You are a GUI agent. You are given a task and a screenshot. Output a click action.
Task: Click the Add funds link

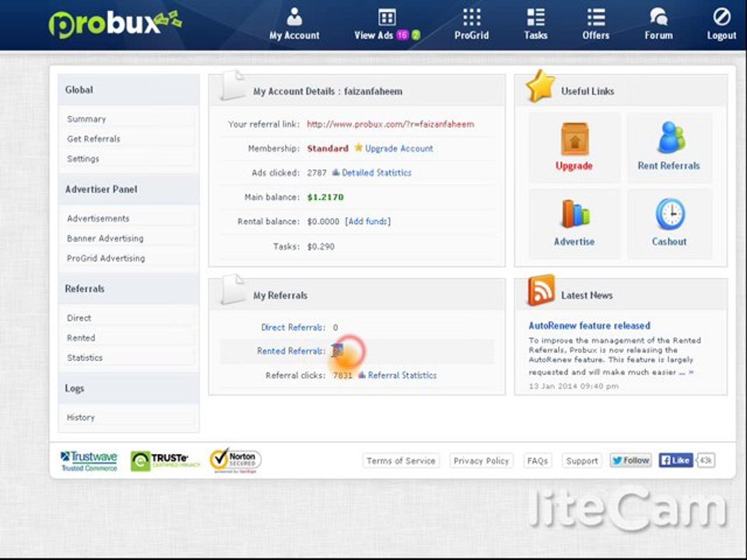(x=368, y=222)
